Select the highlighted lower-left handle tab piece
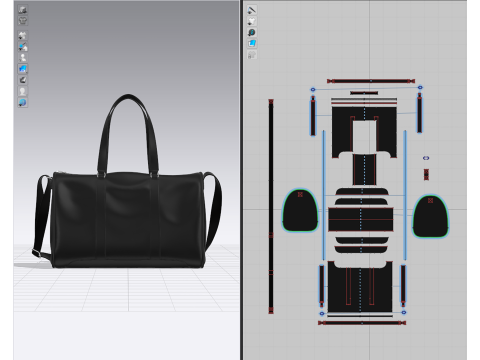 pos(322,286)
